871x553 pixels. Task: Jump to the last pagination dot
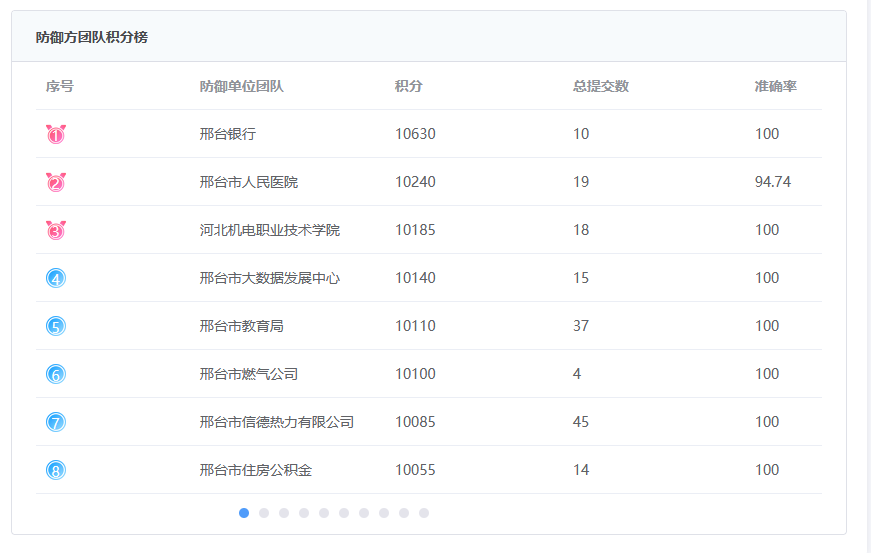point(424,513)
